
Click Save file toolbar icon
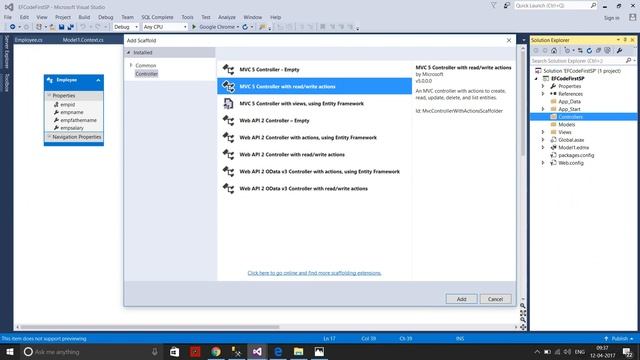tap(61, 27)
